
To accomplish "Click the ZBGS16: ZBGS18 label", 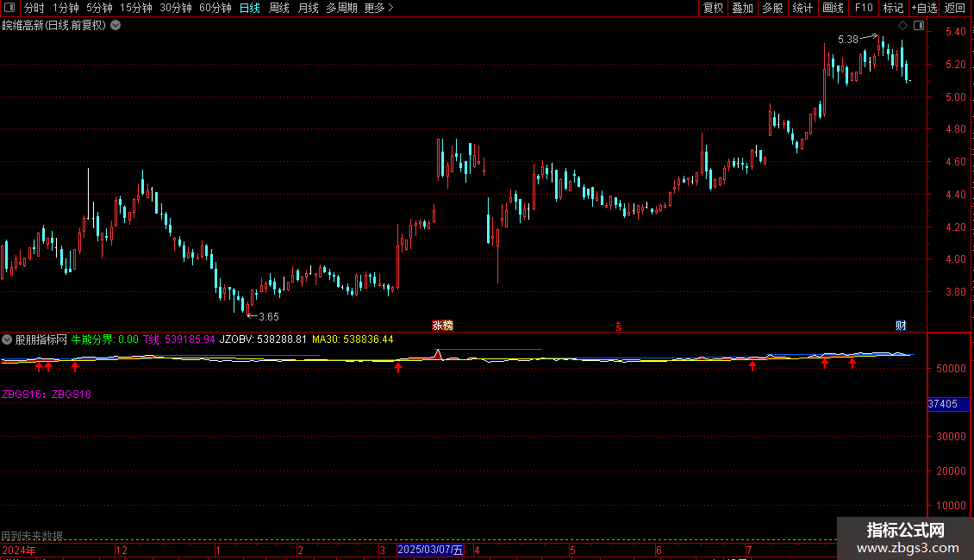I will click(47, 395).
